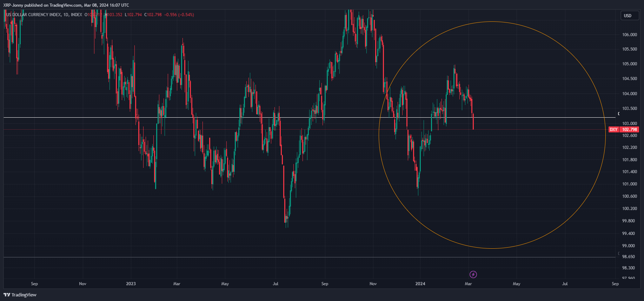Click the 101.800 price axis label
Image resolution: width=644 pixels, height=301 pixels.
coord(630,160)
